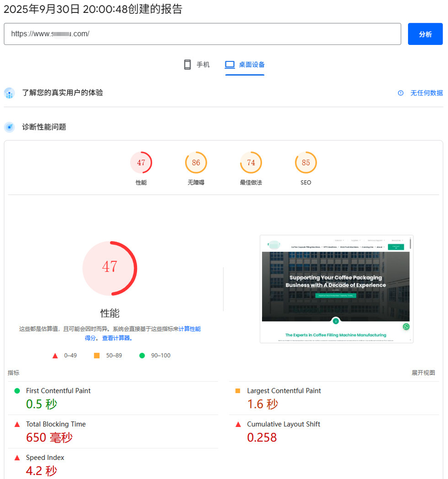Click the website screenshot thumbnail
This screenshot has width=448, height=479.
pos(336,289)
